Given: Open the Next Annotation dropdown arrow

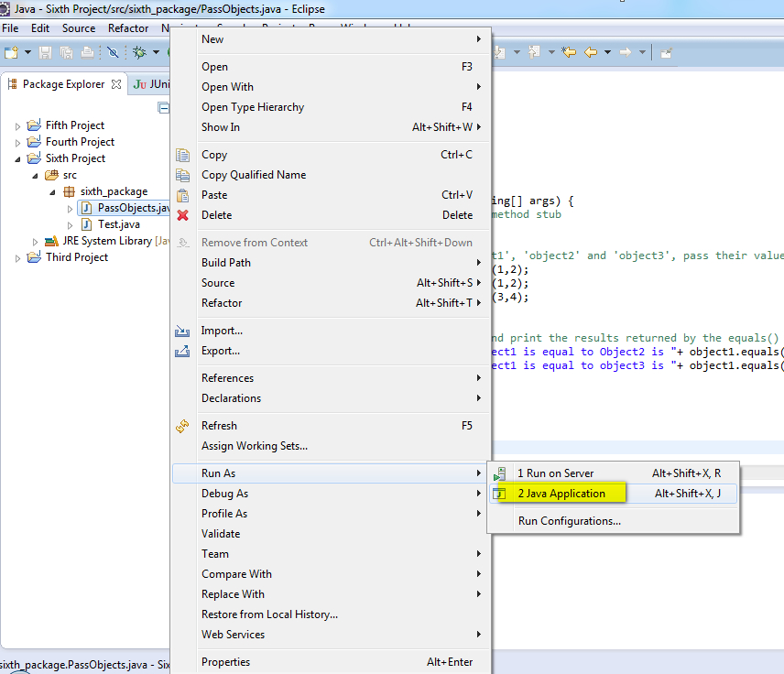Looking at the screenshot, I should pos(517,52).
